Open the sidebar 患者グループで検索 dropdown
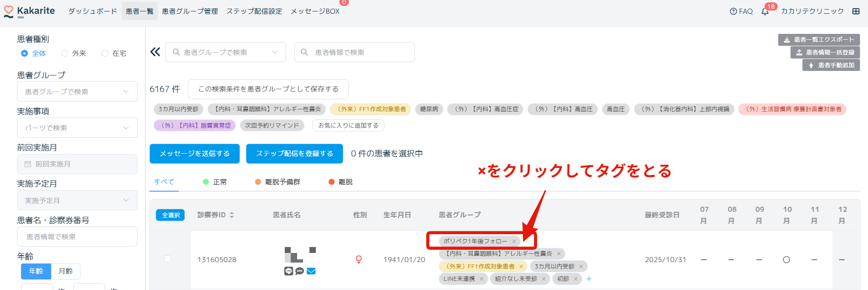 (x=77, y=91)
